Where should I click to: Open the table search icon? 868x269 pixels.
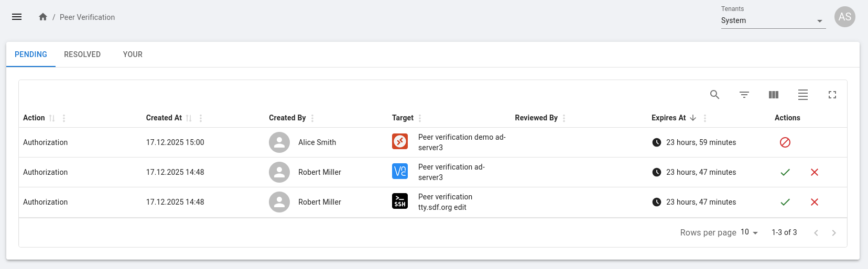pos(714,95)
